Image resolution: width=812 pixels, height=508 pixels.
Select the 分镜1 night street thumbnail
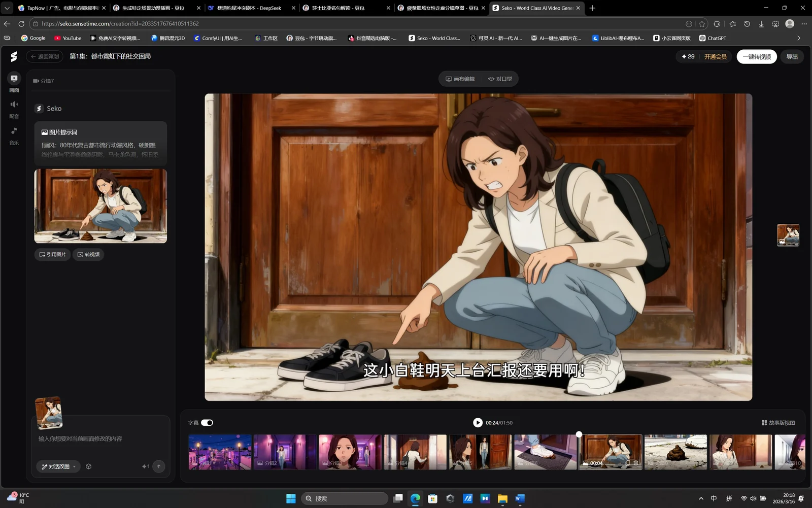coord(220,452)
